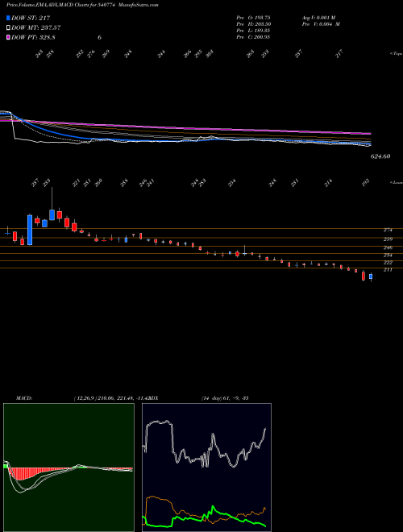The height and width of the screenshot is (532, 403).
Task: Select the 'DOW MT: 237.57' label
Action: 36,28
